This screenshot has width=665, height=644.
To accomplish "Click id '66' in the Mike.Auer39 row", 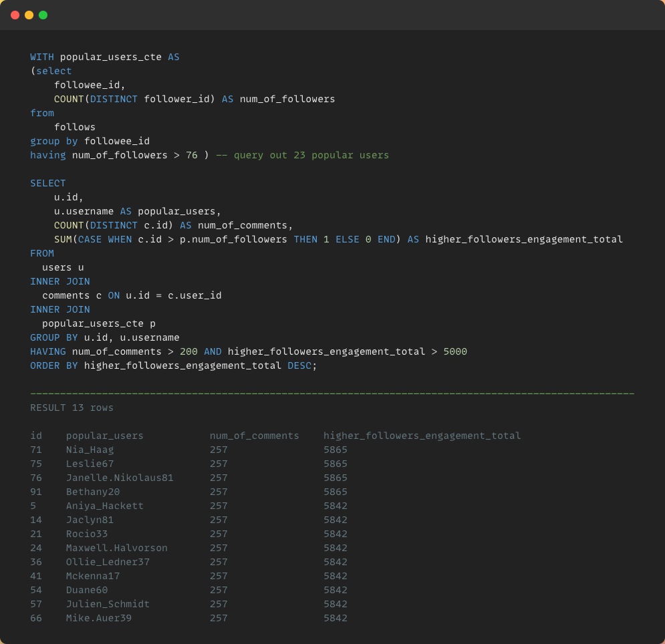I will [36, 618].
